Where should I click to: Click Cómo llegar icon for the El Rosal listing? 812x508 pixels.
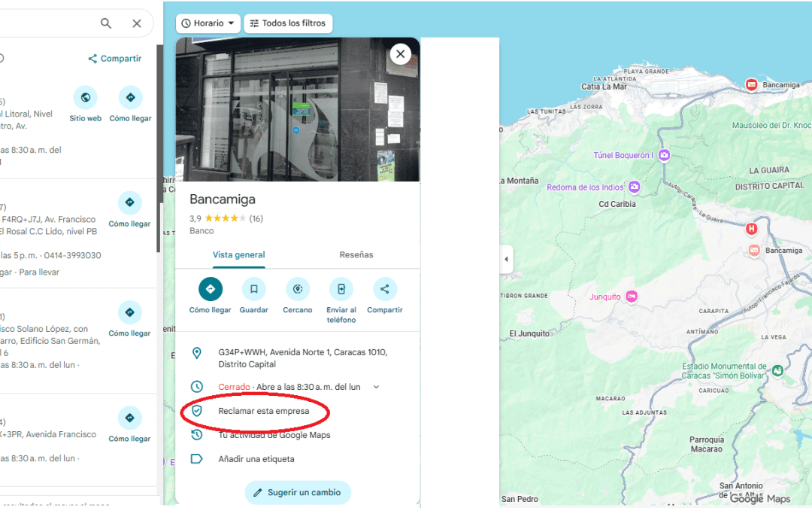[x=129, y=203]
